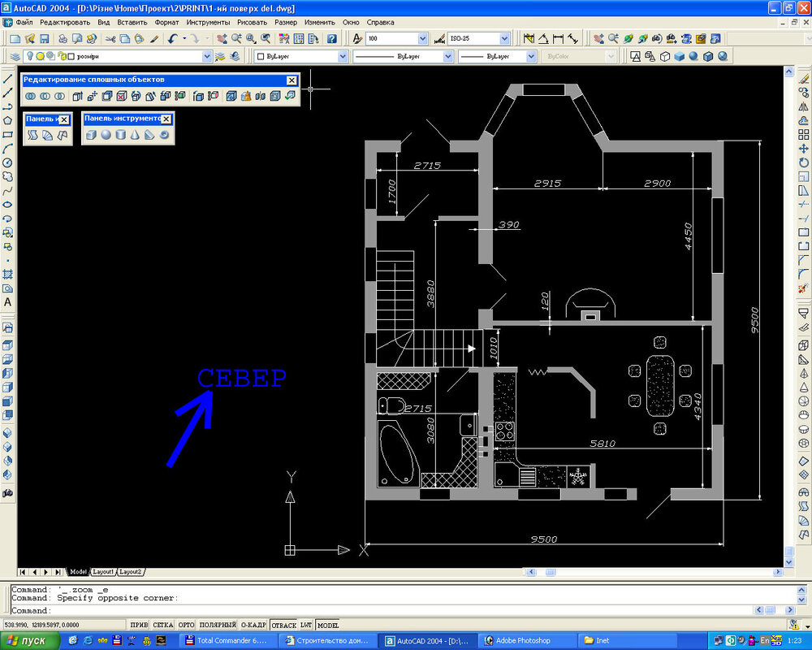
Task: Click the Save icon in the toolbar
Action: [x=45, y=39]
